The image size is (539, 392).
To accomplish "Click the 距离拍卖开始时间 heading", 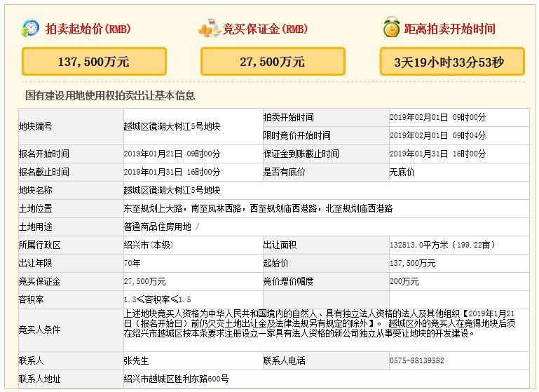I will tap(449, 29).
